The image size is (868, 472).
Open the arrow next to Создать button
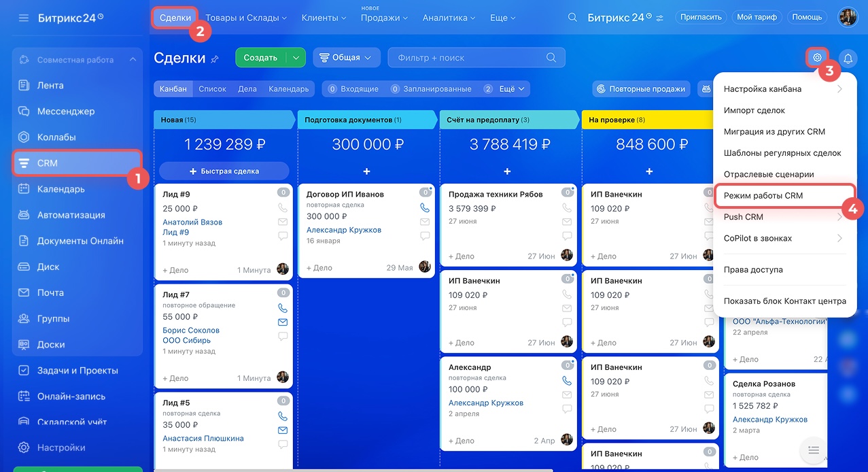(296, 58)
